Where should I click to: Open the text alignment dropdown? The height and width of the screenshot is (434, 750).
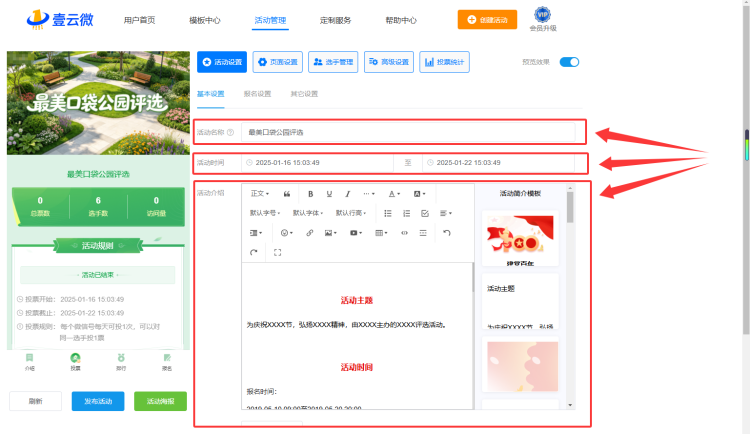446,213
